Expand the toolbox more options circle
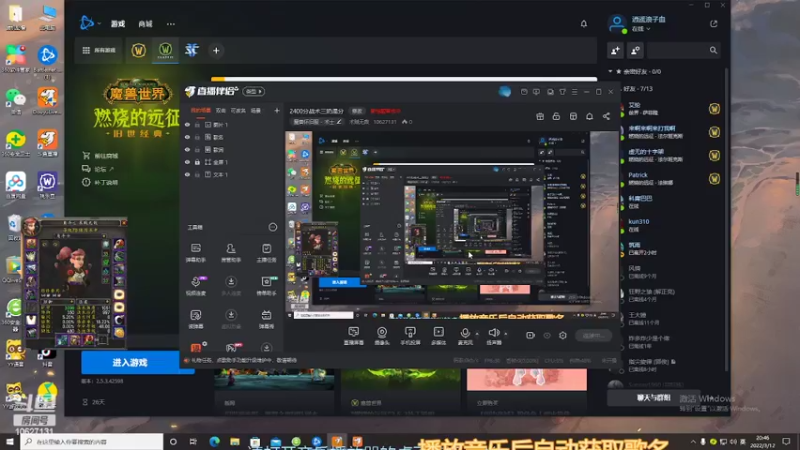 (x=273, y=227)
